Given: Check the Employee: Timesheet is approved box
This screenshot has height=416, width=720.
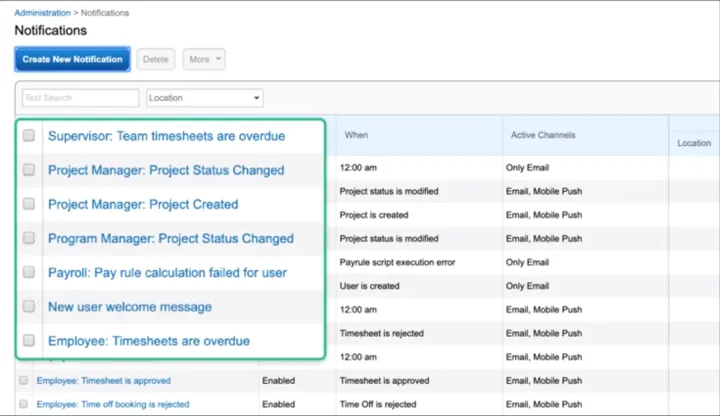Looking at the screenshot, I should (x=23, y=380).
